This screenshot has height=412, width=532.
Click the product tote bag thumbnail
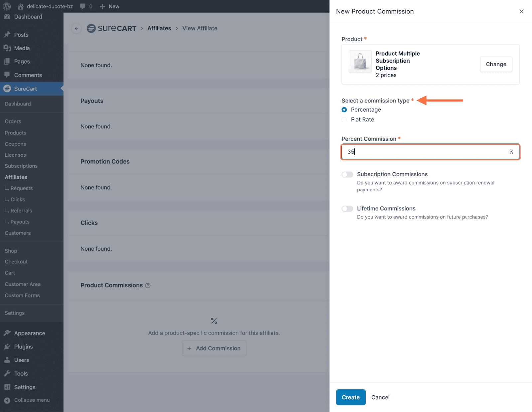(x=360, y=61)
